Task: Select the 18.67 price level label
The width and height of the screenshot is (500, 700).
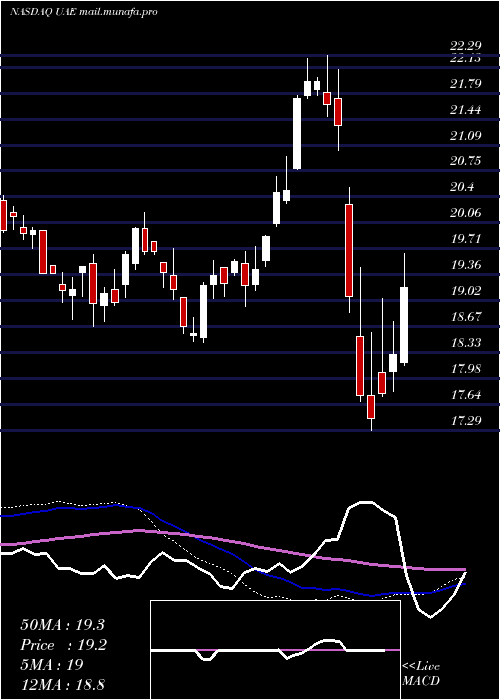Action: click(x=466, y=317)
